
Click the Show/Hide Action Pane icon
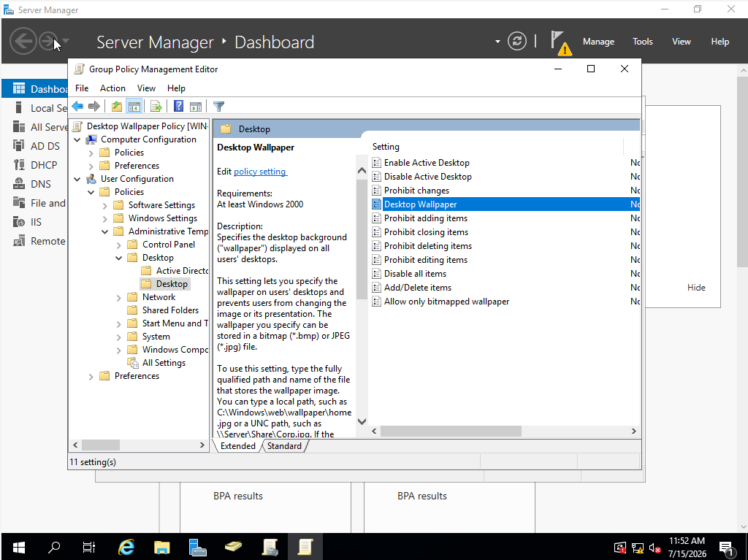[196, 107]
